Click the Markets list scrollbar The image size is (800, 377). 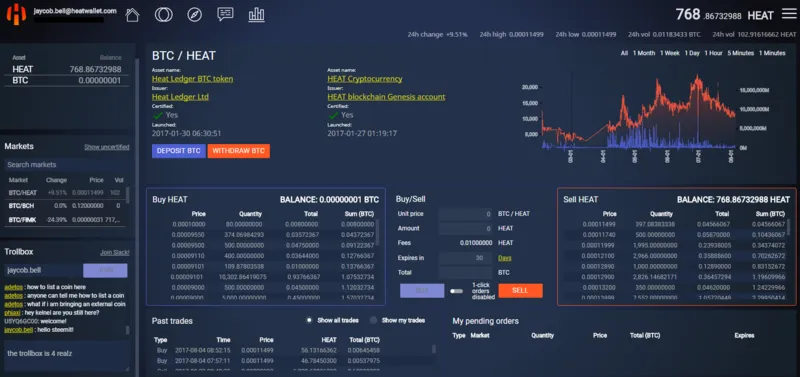coord(127,195)
